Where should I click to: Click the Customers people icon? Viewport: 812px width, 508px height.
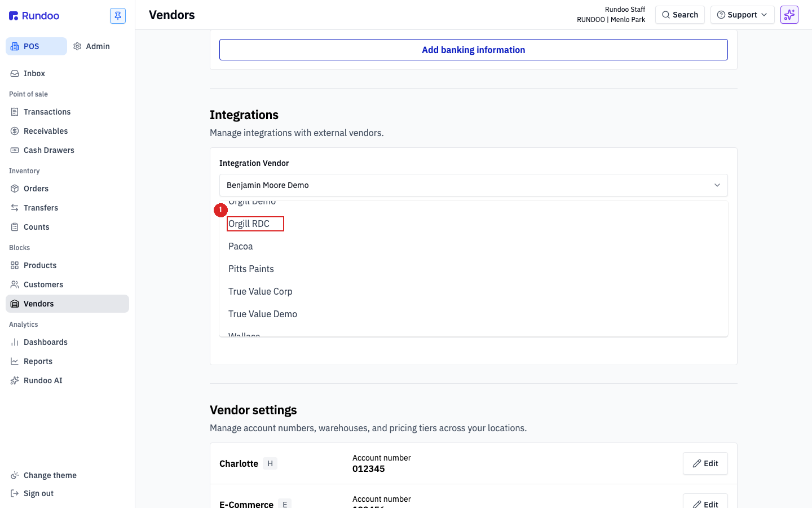[x=15, y=284]
